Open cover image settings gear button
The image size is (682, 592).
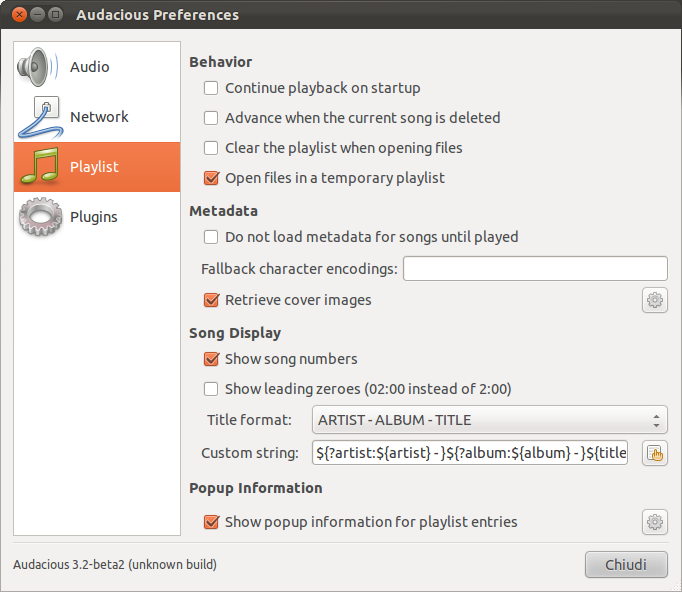pyautogui.click(x=655, y=300)
